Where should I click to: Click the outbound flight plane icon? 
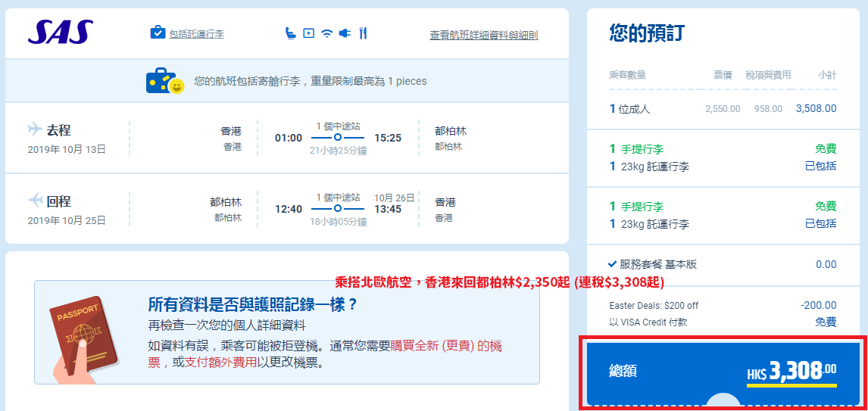35,129
